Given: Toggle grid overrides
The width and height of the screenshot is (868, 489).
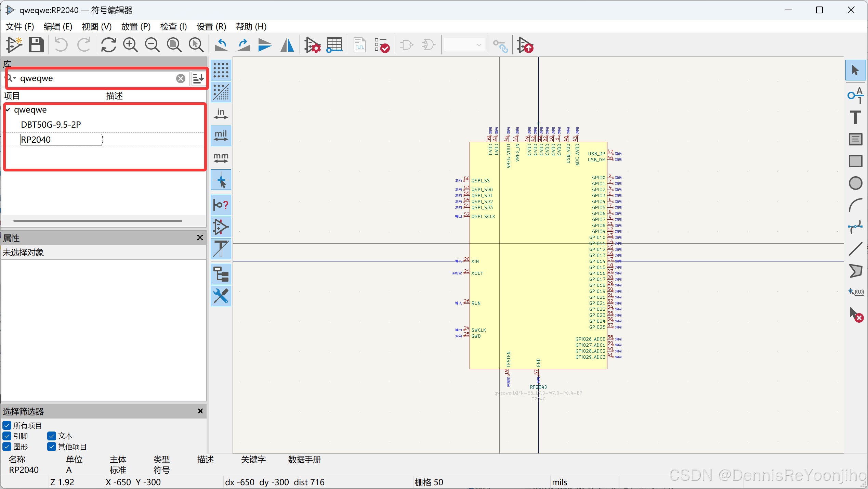Looking at the screenshot, I should (221, 92).
